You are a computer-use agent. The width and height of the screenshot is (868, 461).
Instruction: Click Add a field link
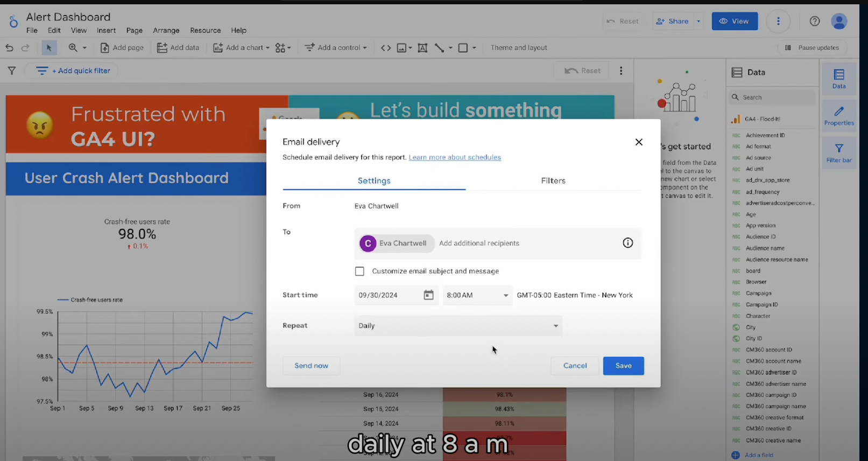(753, 455)
